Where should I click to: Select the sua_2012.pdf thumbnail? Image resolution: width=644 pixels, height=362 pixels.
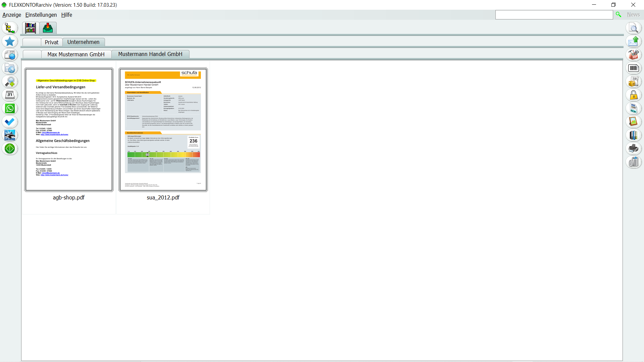(x=163, y=130)
